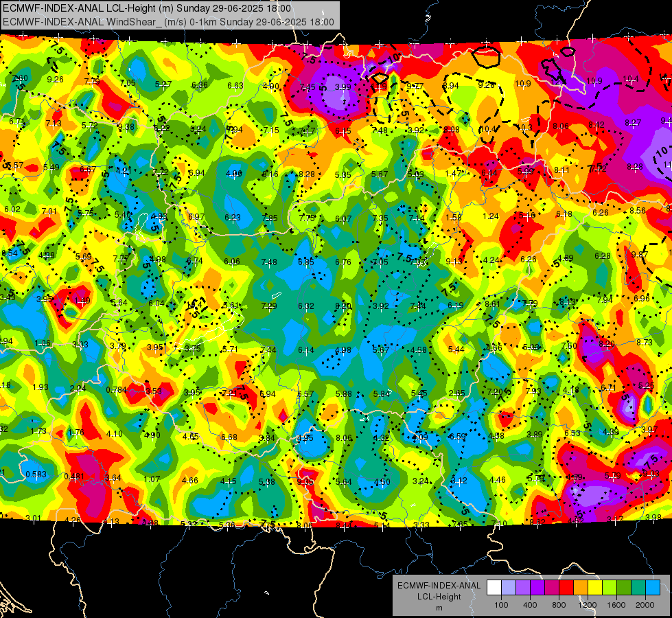This screenshot has width=672, height=618.
Task: Click the grid value 8.61
Action: 493,304
